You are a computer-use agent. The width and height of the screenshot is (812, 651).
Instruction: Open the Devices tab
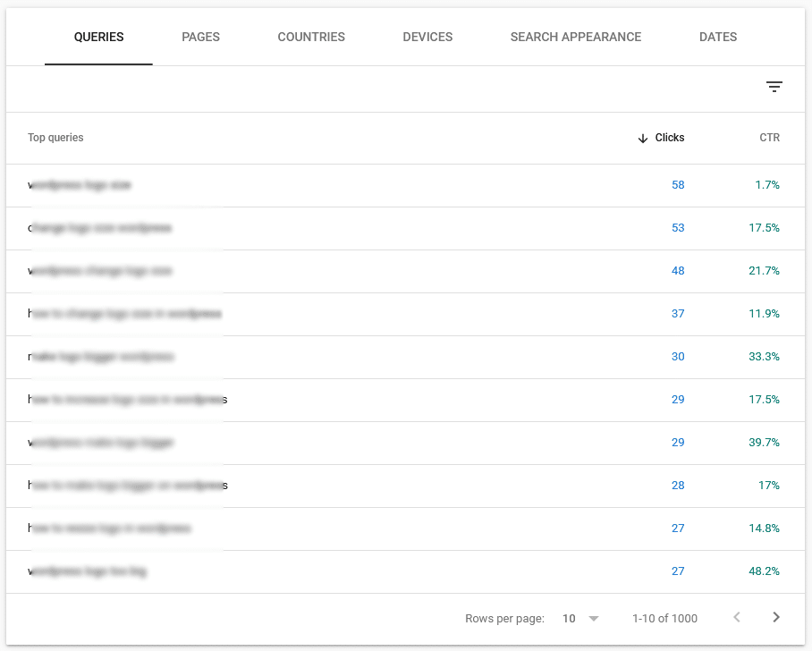[x=427, y=37]
